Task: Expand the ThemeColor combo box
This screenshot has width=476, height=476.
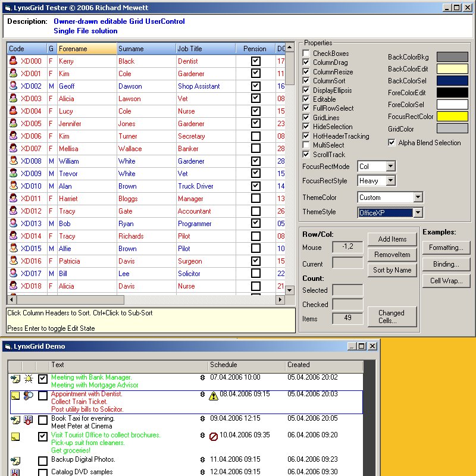Action: (x=418, y=198)
